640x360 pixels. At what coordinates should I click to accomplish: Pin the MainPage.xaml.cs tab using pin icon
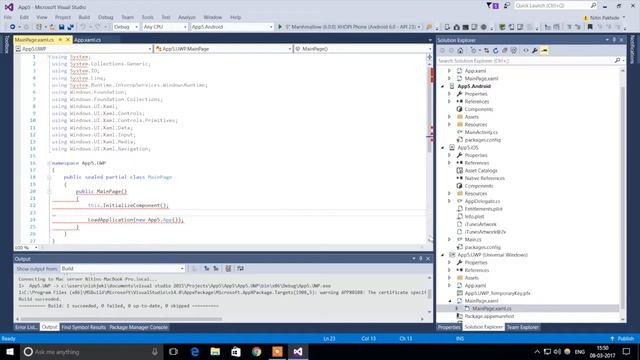tap(60, 40)
